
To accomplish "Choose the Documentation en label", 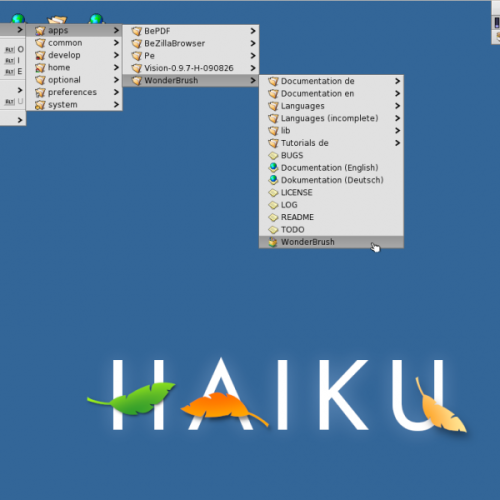I will tap(317, 94).
